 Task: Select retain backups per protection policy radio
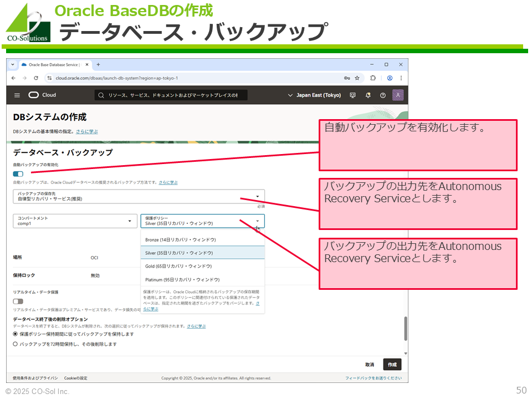coord(16,334)
